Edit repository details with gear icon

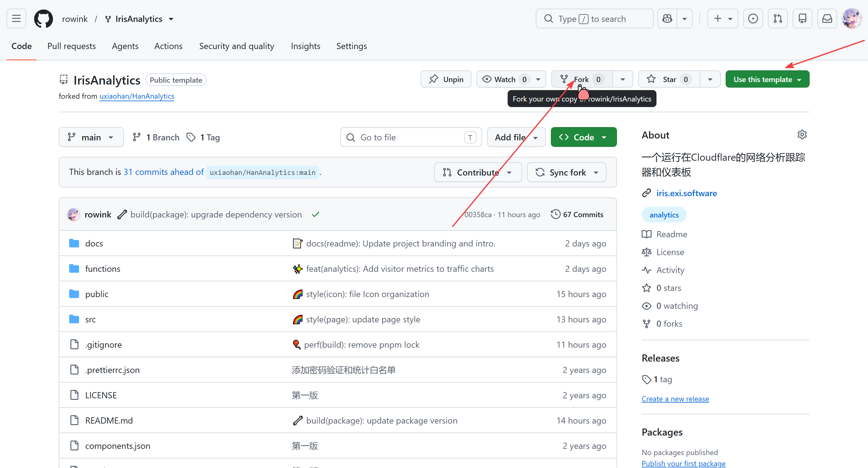[x=802, y=135]
